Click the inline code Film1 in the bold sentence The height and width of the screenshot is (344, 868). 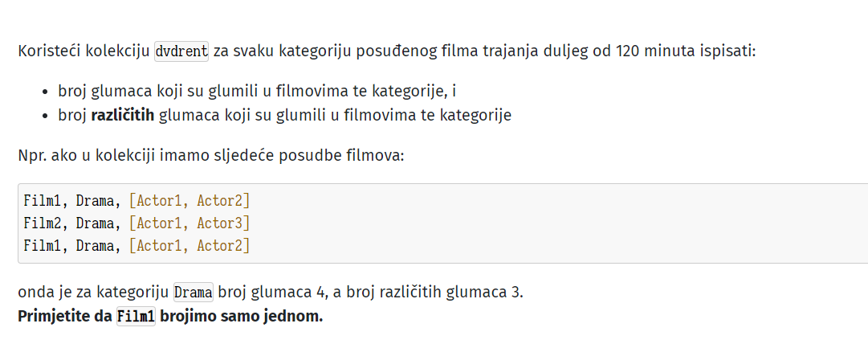[x=137, y=317]
